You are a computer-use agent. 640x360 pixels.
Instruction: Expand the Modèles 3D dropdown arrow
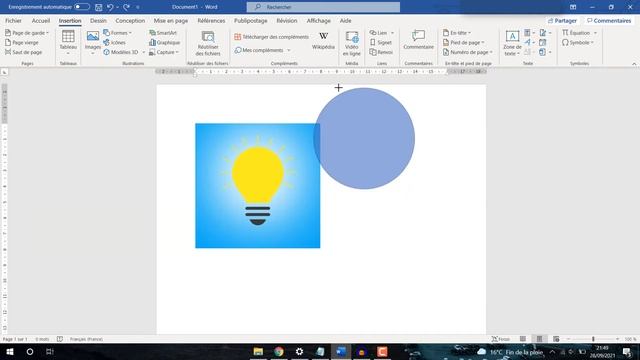pos(143,52)
